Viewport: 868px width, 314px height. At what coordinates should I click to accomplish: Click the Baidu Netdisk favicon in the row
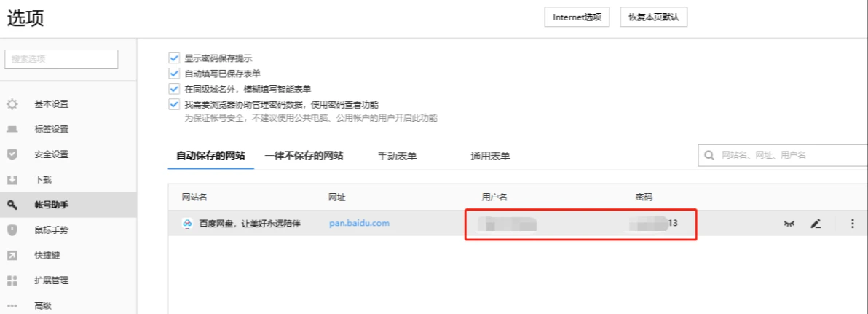(x=187, y=224)
